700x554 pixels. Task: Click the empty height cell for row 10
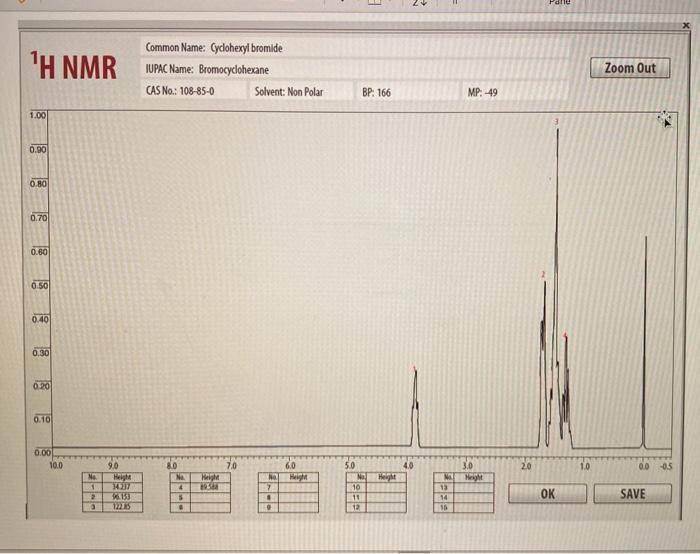pyautogui.click(x=386, y=487)
